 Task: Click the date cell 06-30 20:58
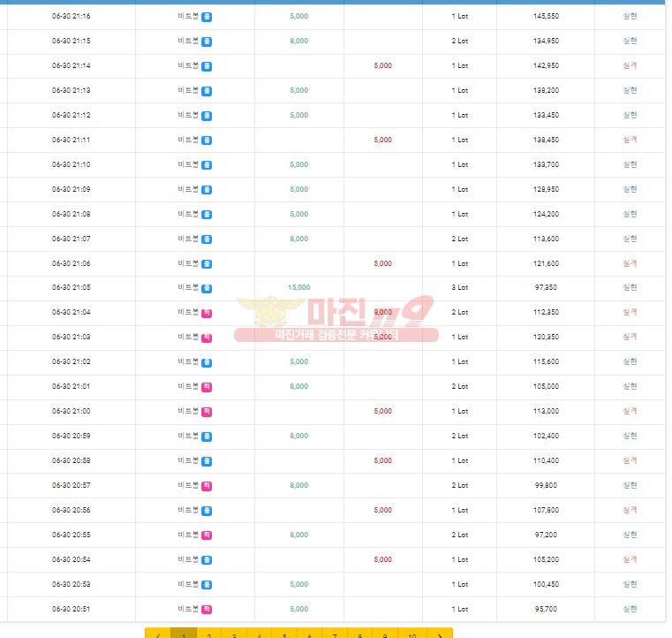coord(72,461)
